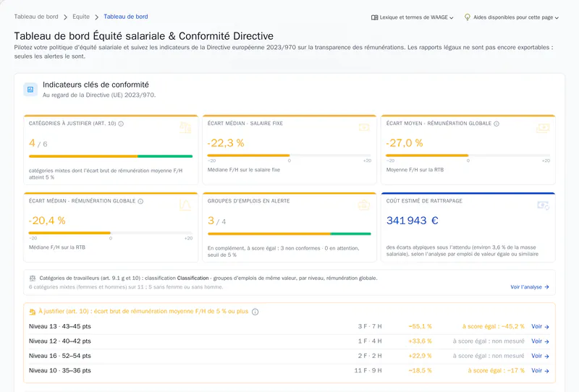This screenshot has height=392, width=579.
Task: Expand the Lexique et termes de WAAGE dropdown
Action: [412, 17]
